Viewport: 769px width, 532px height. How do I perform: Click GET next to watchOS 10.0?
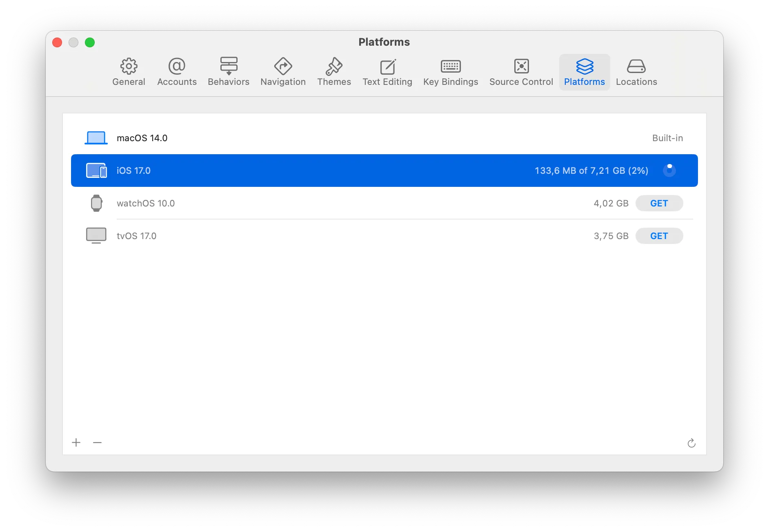[x=659, y=203]
